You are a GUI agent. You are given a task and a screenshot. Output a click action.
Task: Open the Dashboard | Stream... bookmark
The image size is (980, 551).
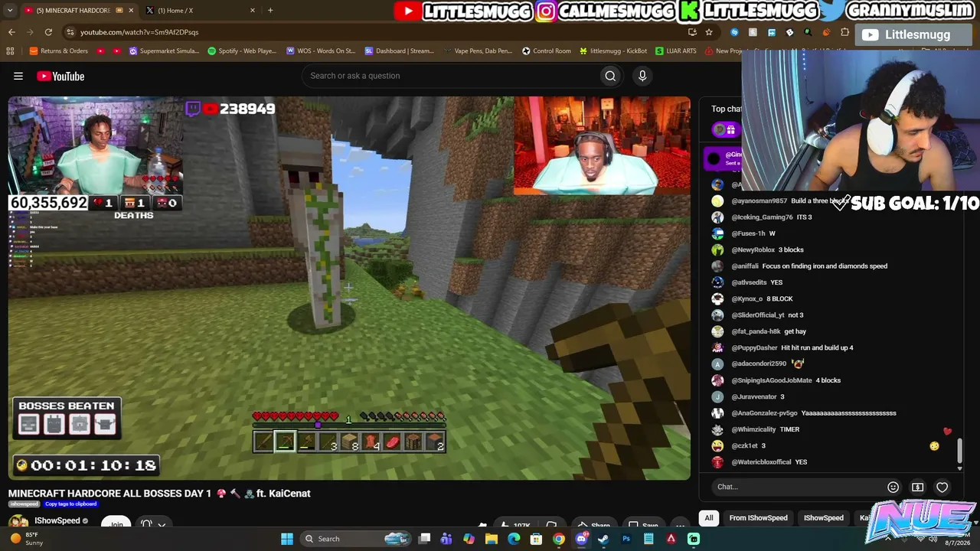(400, 51)
